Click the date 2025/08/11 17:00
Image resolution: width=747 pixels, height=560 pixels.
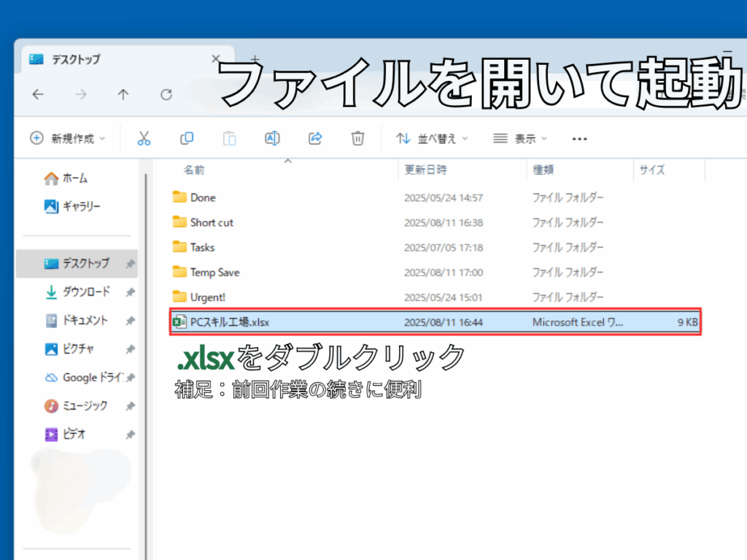pos(444,273)
